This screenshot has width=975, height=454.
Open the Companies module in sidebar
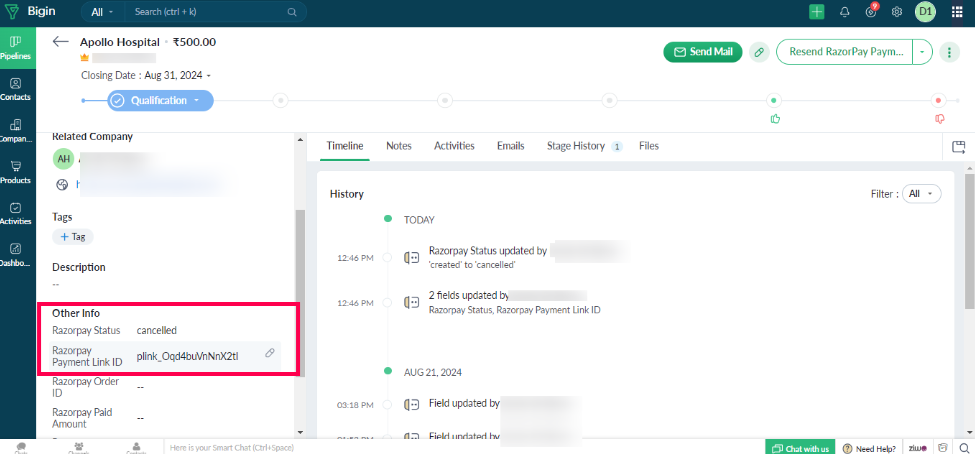pos(17,131)
